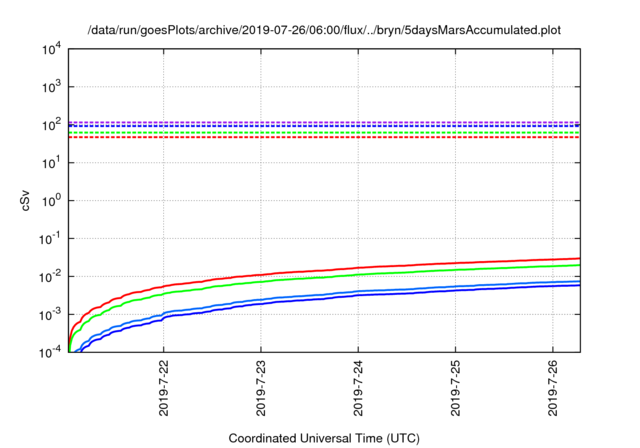Viewport: 640px width, 448px height.
Task: Select the 2019-7-22 x-axis date label
Action: (x=164, y=388)
